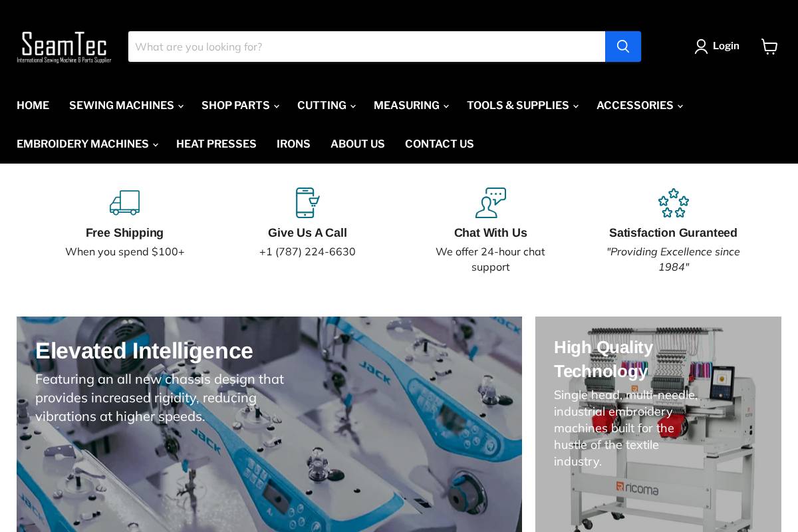The width and height of the screenshot is (798, 532).
Task: Click inside the search input field
Action: click(x=366, y=47)
